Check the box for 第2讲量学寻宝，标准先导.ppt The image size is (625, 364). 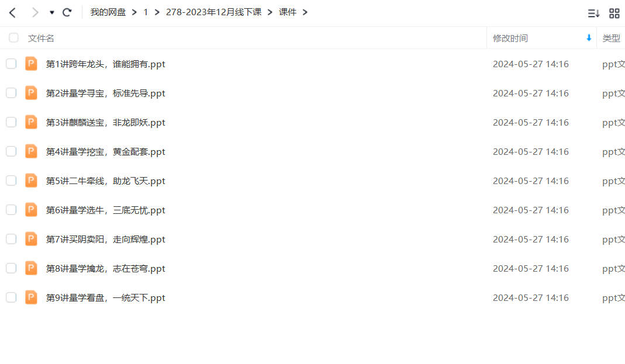[11, 93]
